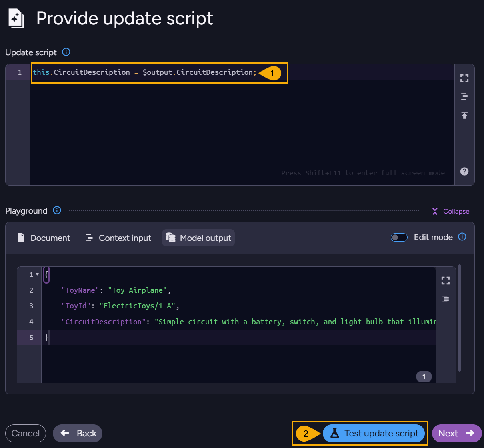Click the Edit mode info icon
Screen dimensions: 484x448
[x=462, y=237]
